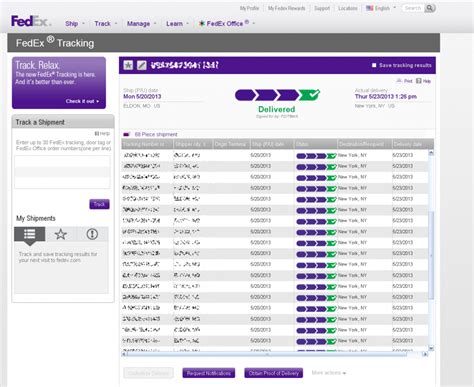This screenshot has width=474, height=387.
Task: Click the green 'Delivered' status text
Action: (277, 109)
